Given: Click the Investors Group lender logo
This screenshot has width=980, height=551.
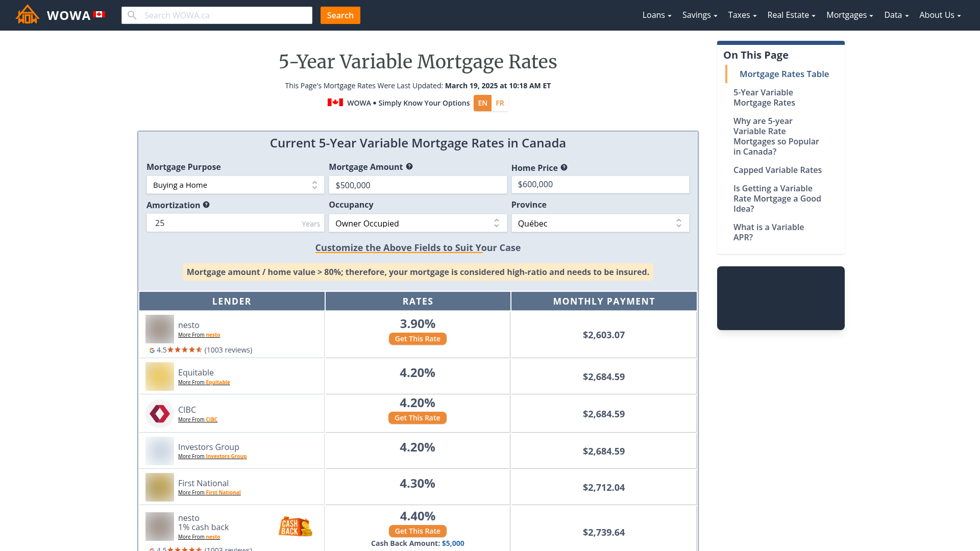Looking at the screenshot, I should pyautogui.click(x=160, y=451).
